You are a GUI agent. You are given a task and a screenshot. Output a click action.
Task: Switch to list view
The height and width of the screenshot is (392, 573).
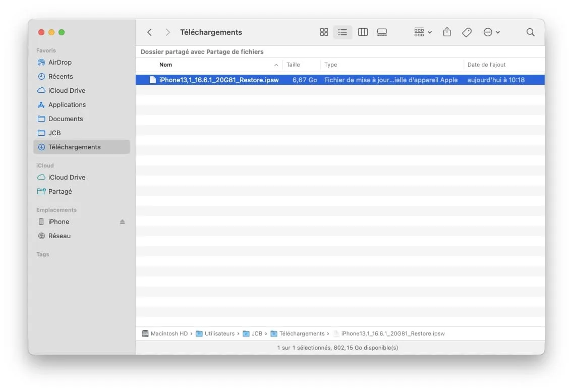[342, 32]
